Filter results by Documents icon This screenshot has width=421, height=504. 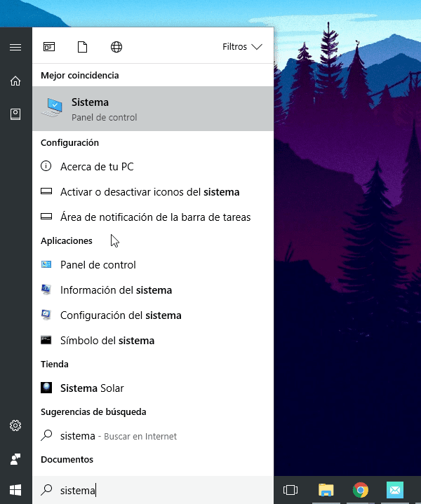tap(83, 47)
